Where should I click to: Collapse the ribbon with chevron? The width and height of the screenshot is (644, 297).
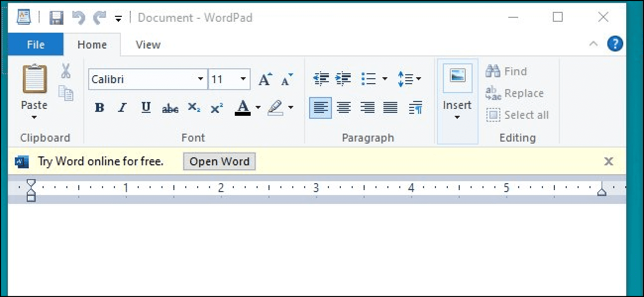point(593,44)
